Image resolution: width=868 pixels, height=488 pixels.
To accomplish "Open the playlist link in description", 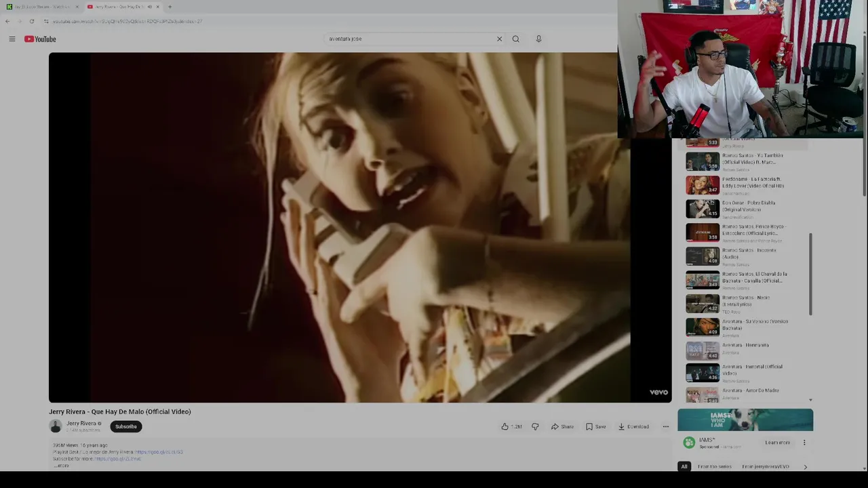I will pyautogui.click(x=159, y=452).
